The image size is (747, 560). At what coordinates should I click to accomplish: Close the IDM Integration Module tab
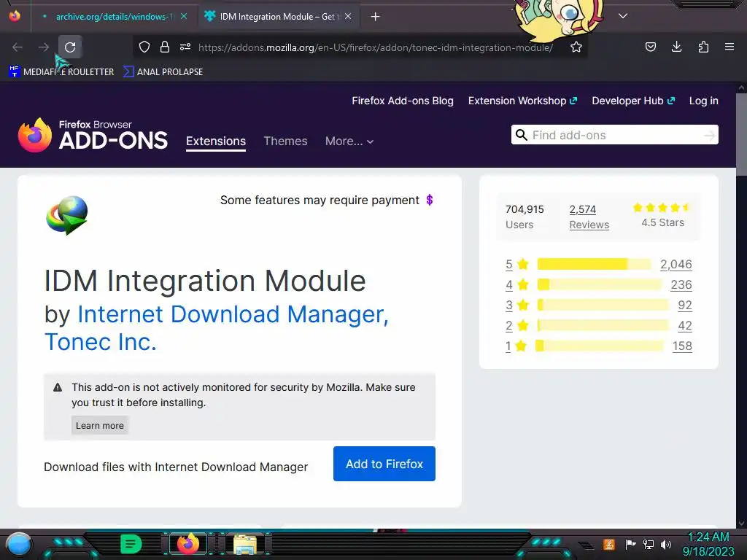coord(348,16)
